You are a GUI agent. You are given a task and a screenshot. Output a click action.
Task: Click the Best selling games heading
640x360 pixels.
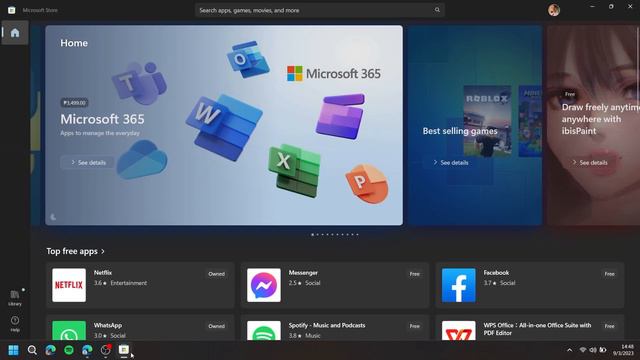[460, 131]
